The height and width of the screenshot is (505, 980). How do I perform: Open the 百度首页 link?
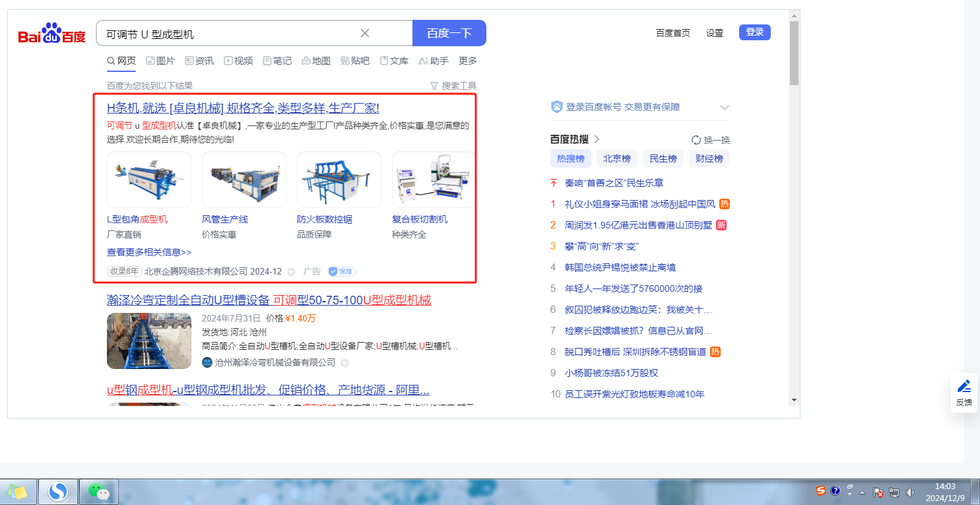pyautogui.click(x=673, y=33)
